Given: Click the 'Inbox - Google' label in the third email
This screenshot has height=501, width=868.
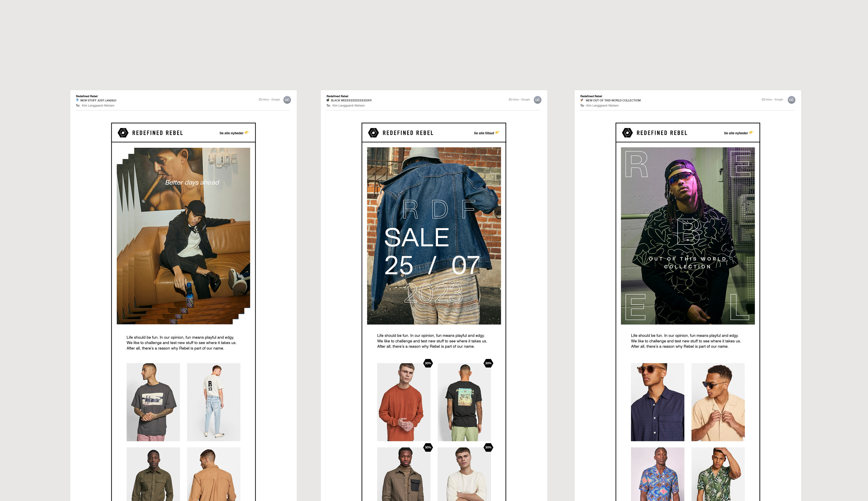Looking at the screenshot, I should pos(772,100).
